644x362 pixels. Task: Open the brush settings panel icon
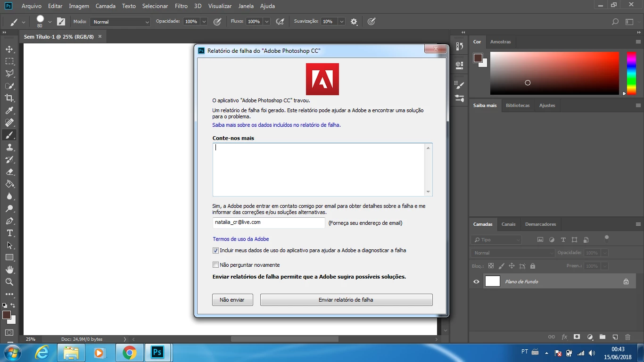61,22
